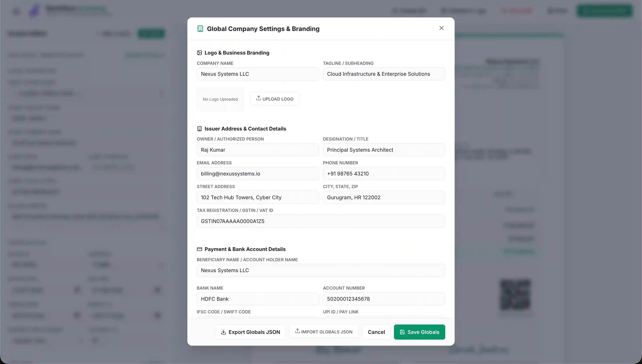Click the upload arrow icon in Upload Logo
Viewport: 642px width, 364px height.
[x=259, y=98]
